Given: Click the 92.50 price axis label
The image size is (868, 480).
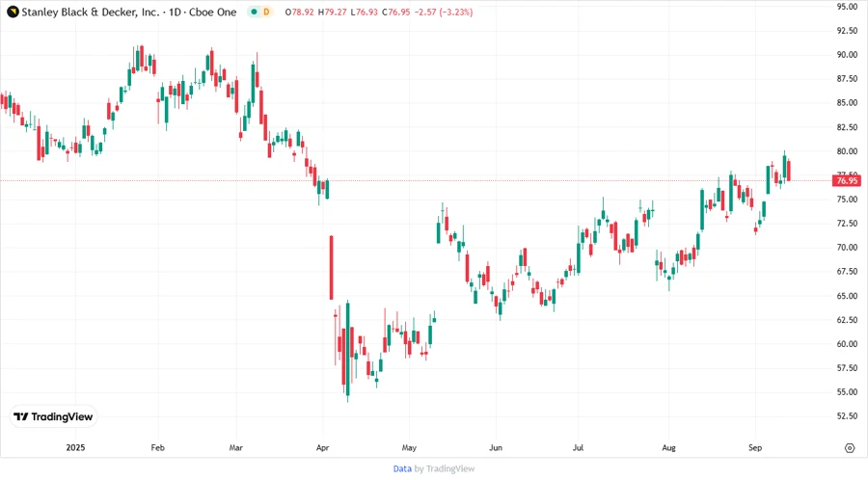Looking at the screenshot, I should coord(847,31).
